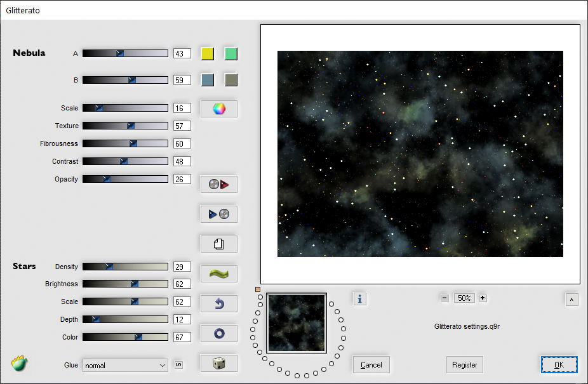Click the Contrast slider track

coord(125,161)
